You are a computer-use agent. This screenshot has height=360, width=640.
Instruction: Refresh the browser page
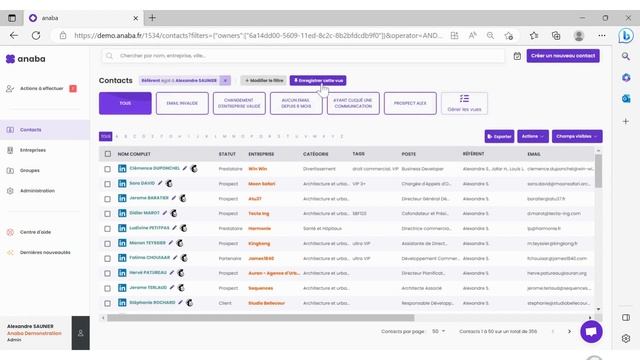click(x=36, y=36)
